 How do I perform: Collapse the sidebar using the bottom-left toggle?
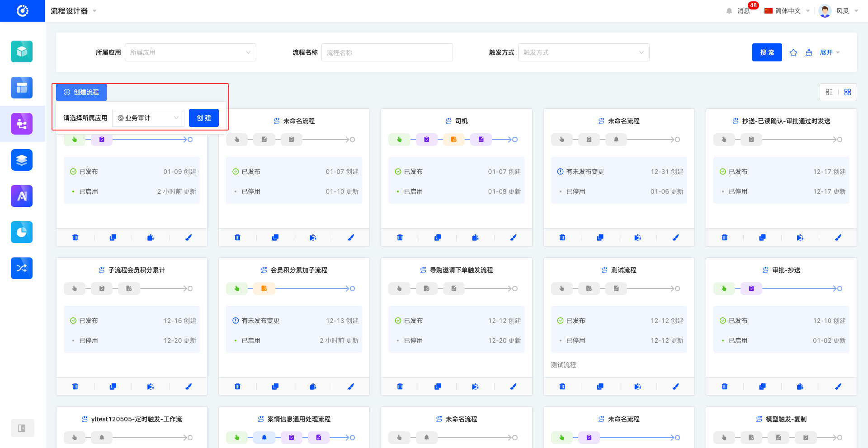pyautogui.click(x=22, y=428)
